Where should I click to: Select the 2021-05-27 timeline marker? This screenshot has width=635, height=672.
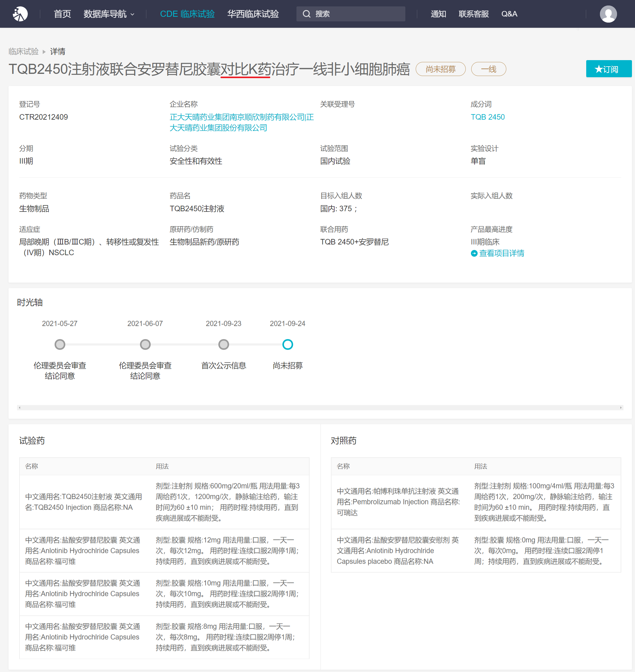point(60,345)
